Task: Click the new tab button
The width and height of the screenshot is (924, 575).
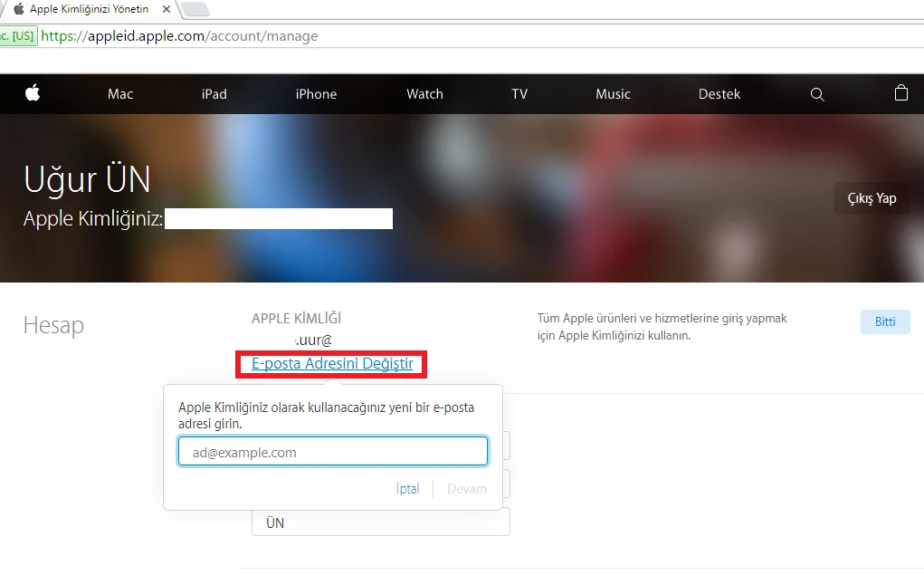Action: tap(195, 9)
